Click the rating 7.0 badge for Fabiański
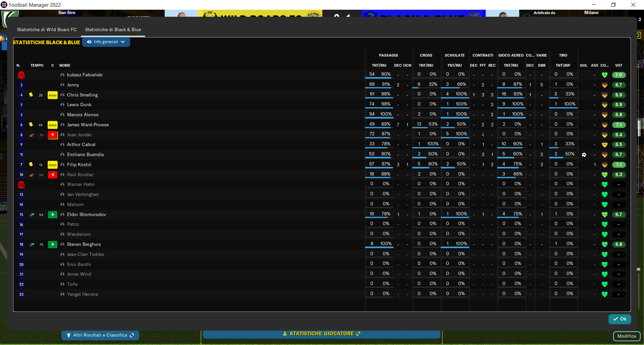Screen dimensions: 644x345 619,75
